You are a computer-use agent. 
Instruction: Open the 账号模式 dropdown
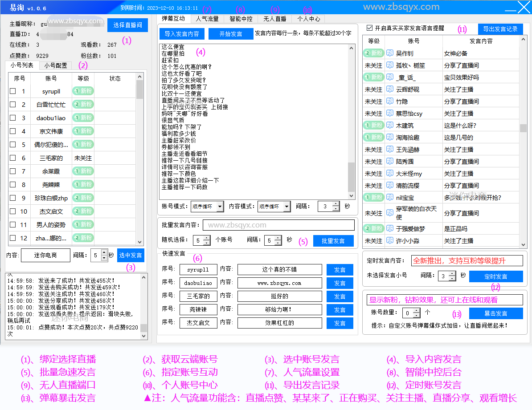220,207
